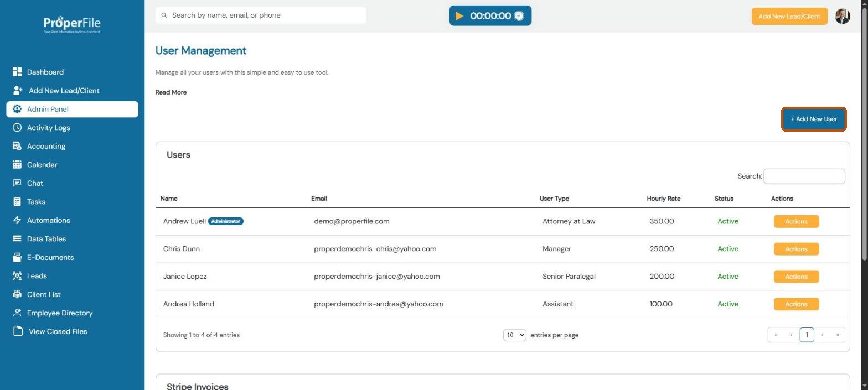
Task: Click the 350.00 hourly rate value
Action: tap(662, 221)
